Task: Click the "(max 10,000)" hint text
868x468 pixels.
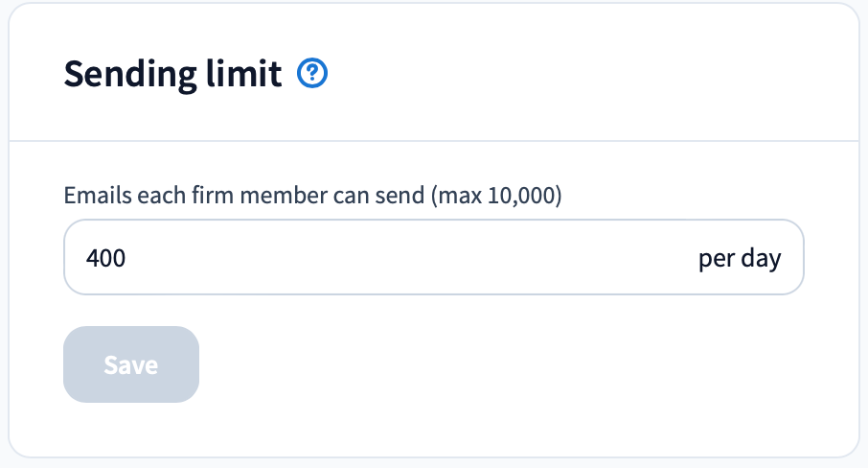Action: coord(495,197)
